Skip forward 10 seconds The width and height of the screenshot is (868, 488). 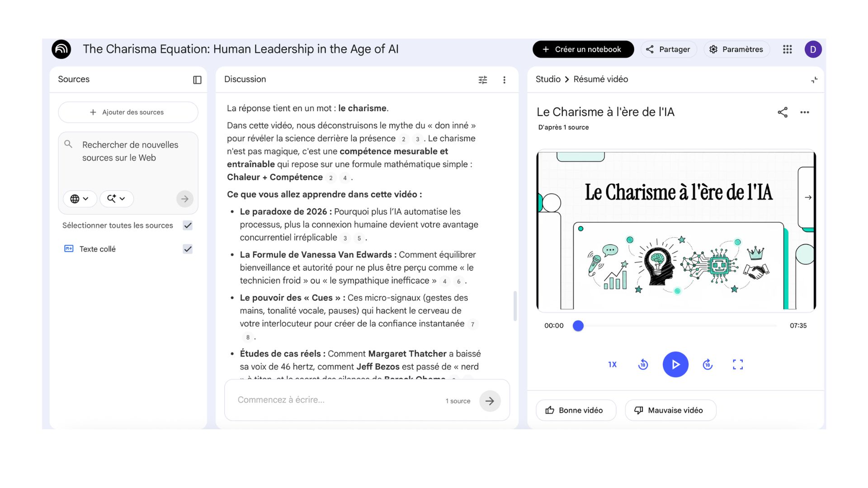pyautogui.click(x=708, y=364)
